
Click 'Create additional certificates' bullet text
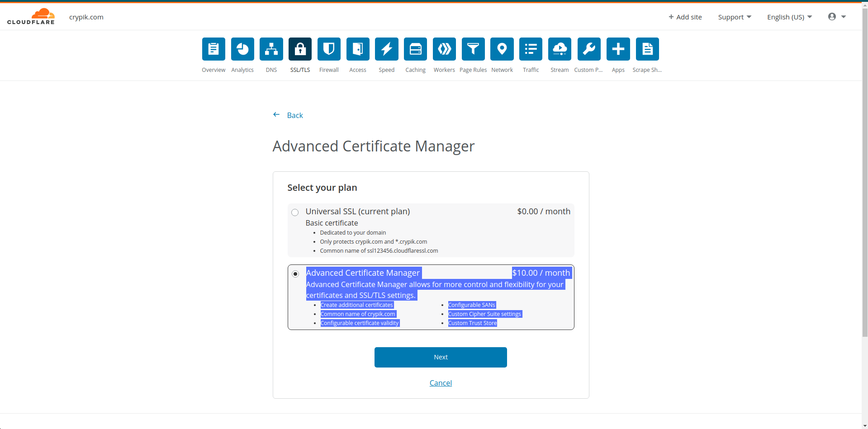pos(356,305)
